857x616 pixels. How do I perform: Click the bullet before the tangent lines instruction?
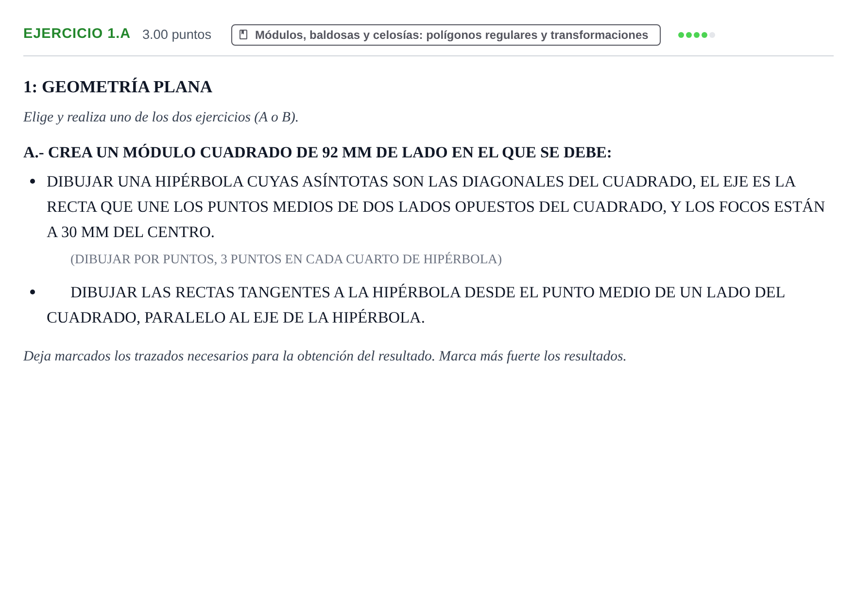33,292
